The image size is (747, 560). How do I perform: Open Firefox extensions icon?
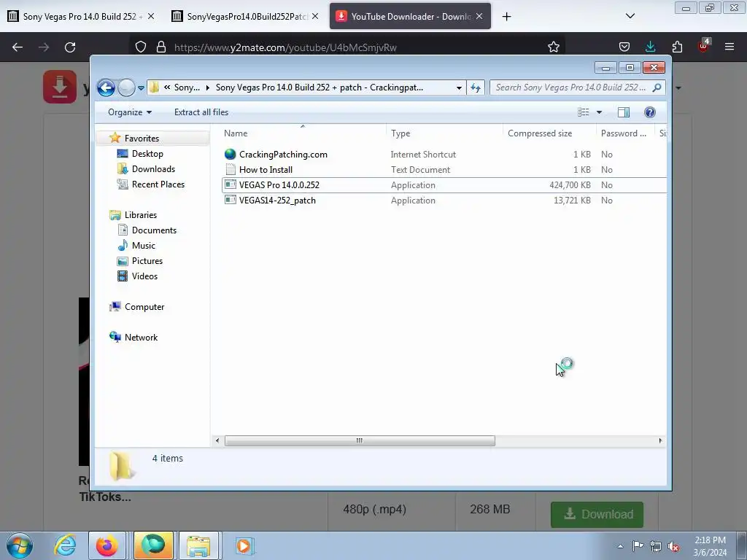pyautogui.click(x=677, y=47)
